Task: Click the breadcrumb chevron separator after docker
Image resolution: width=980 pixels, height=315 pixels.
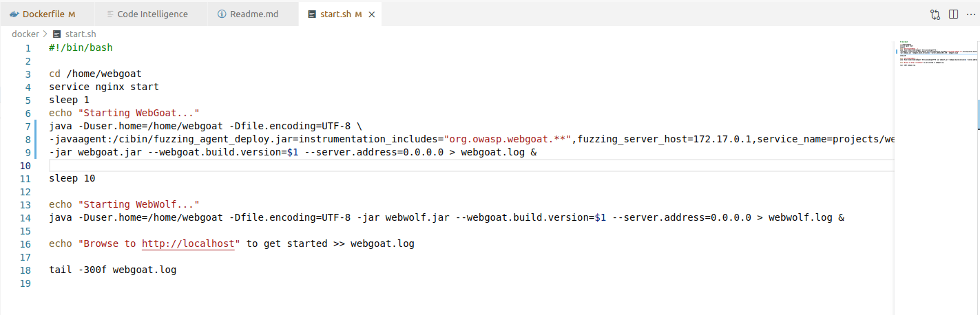Action: 45,34
